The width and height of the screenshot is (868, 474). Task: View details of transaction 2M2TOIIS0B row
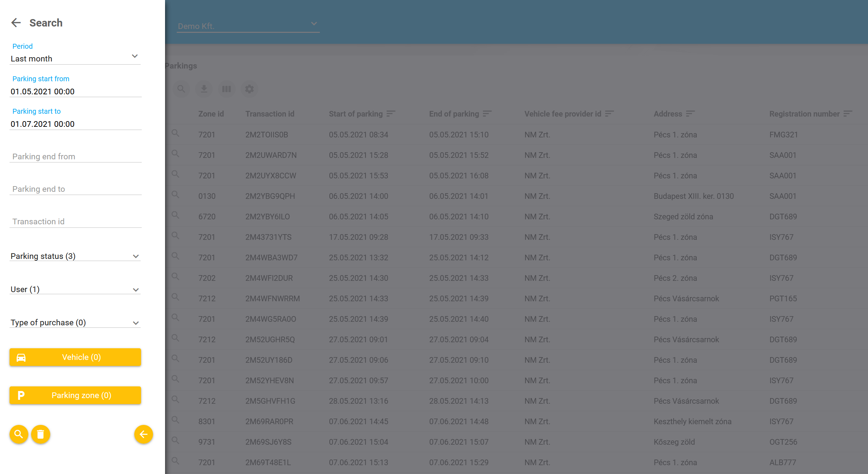coord(175,133)
